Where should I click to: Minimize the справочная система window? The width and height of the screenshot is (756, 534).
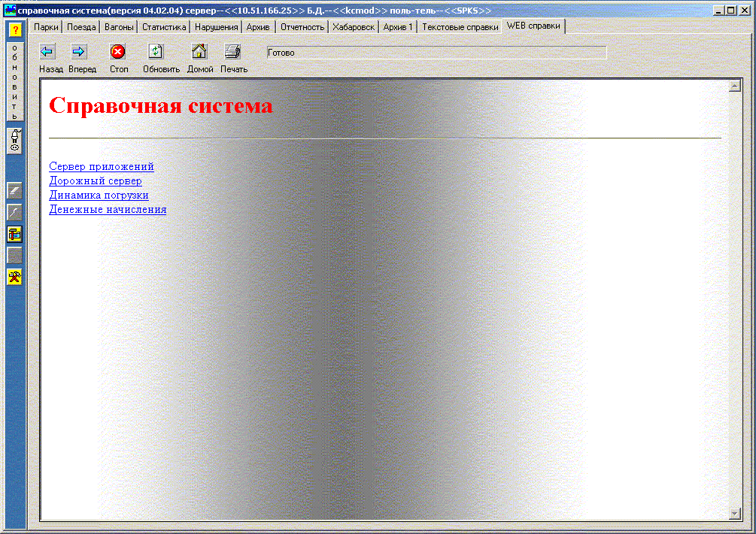click(x=718, y=10)
